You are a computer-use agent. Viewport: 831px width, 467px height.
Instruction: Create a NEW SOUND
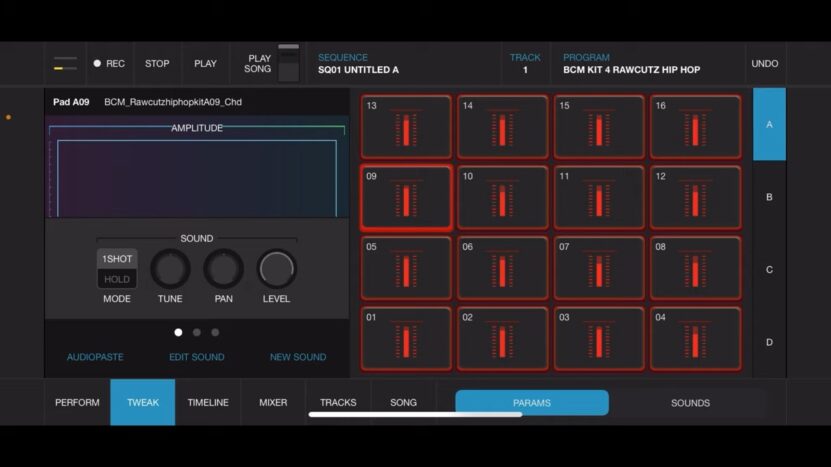298,357
